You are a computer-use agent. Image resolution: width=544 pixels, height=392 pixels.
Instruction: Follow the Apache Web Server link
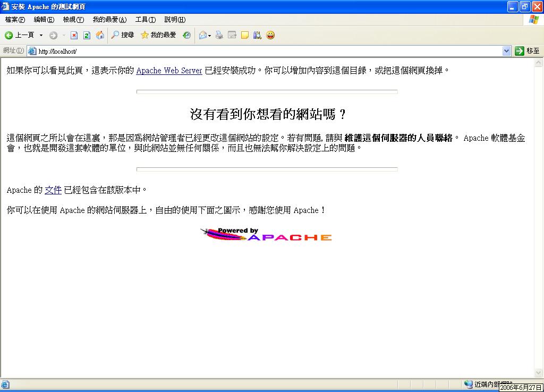[x=169, y=71]
